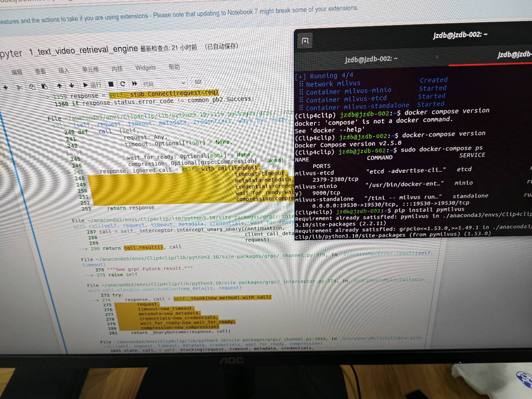Image resolution: width=532 pixels, height=399 pixels.
Task: Click the cut cell scissors icon
Action: point(19,87)
